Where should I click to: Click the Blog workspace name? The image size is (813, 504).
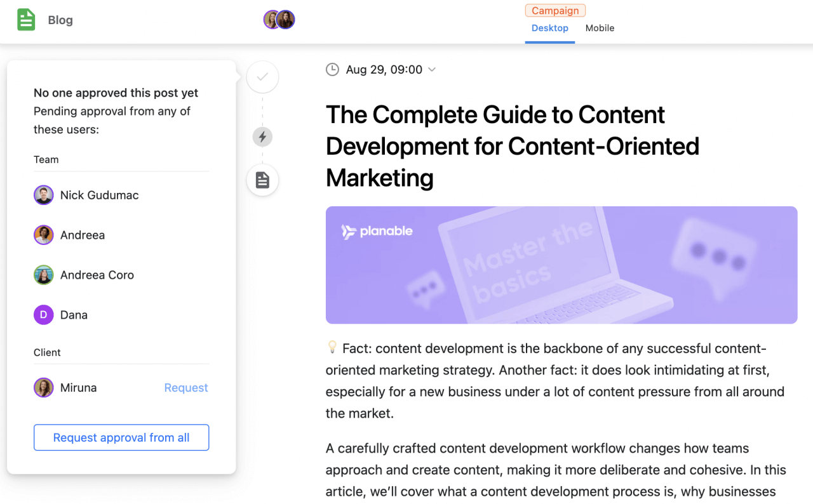click(60, 20)
